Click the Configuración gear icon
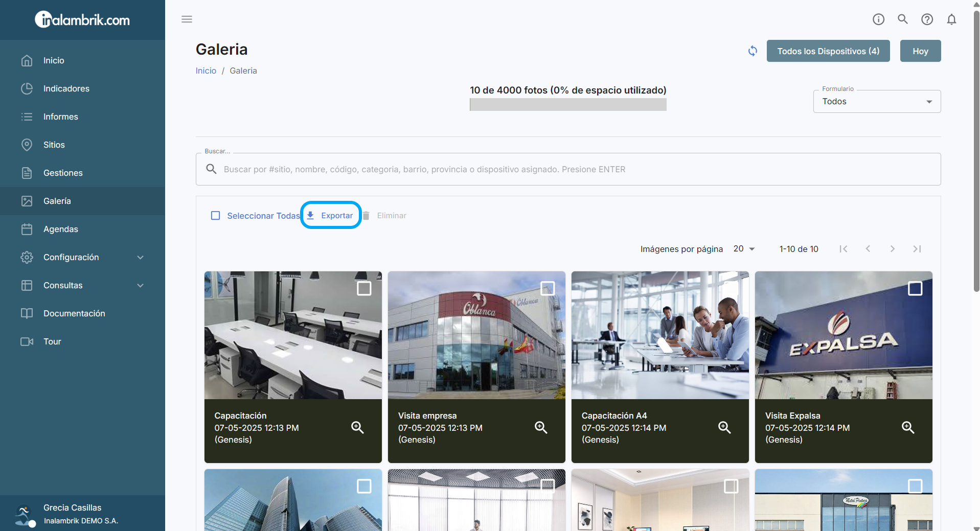This screenshot has height=531, width=980. click(x=27, y=257)
